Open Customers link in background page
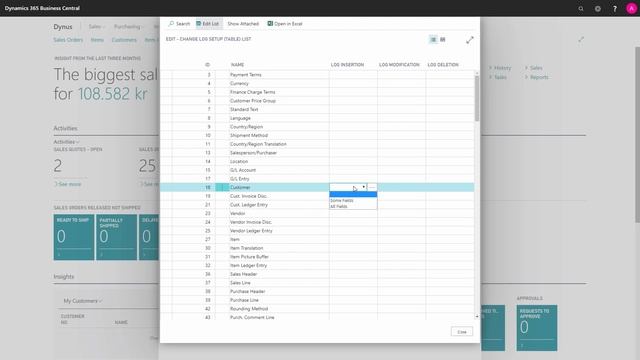The image size is (640, 360). coord(124,40)
